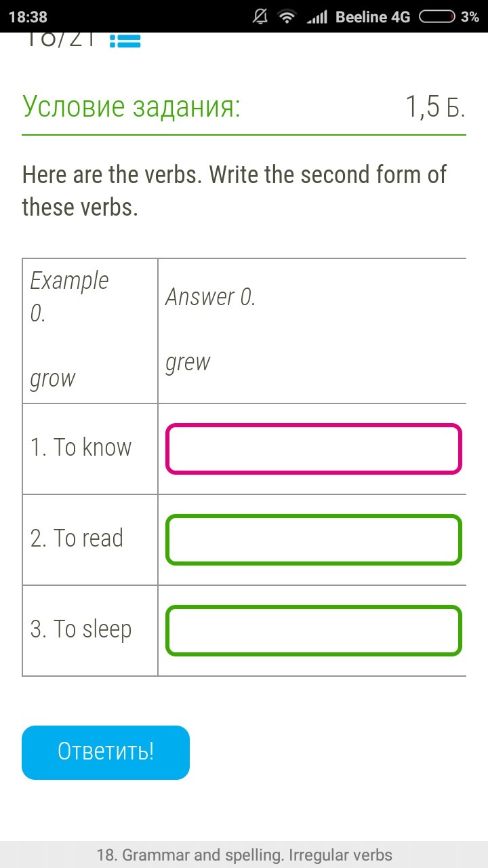The width and height of the screenshot is (488, 868).
Task: Tap the muted notification bell icon
Action: [260, 17]
